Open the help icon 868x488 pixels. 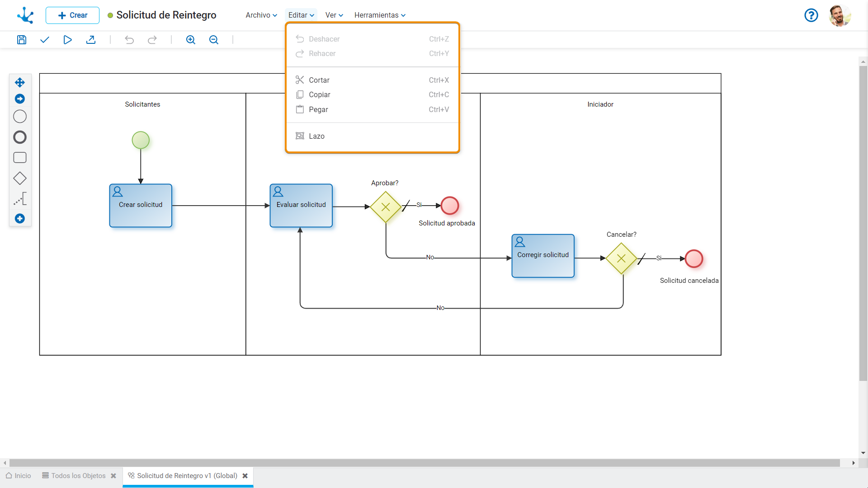point(811,15)
